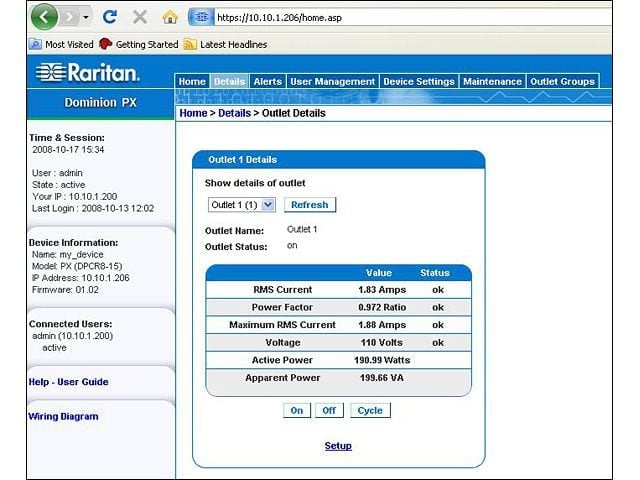Turn outlet On with the On button
Viewport: 640px width, 480px height.
click(x=297, y=410)
